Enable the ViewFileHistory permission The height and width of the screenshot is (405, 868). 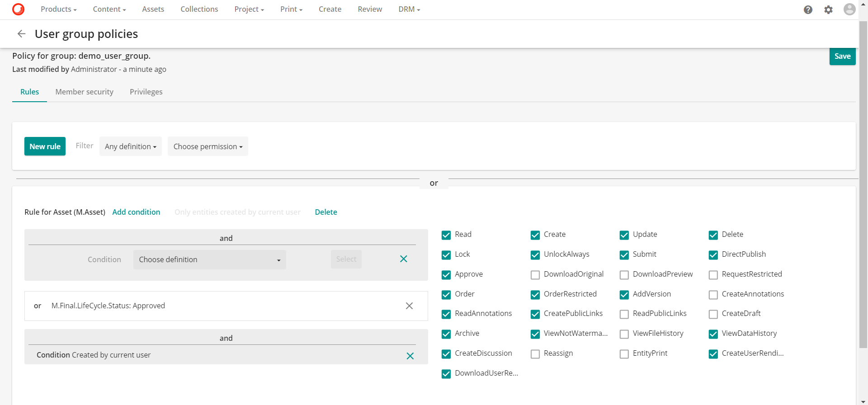pyautogui.click(x=624, y=334)
